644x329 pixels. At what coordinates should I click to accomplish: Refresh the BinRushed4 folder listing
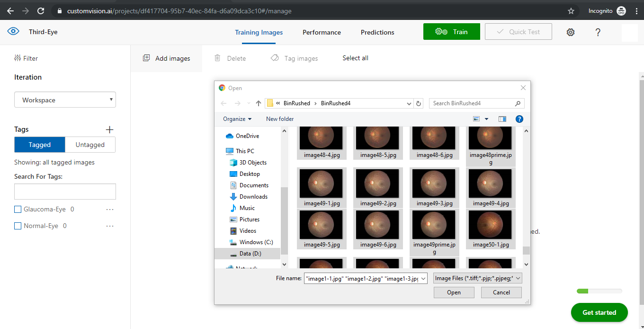(x=419, y=103)
